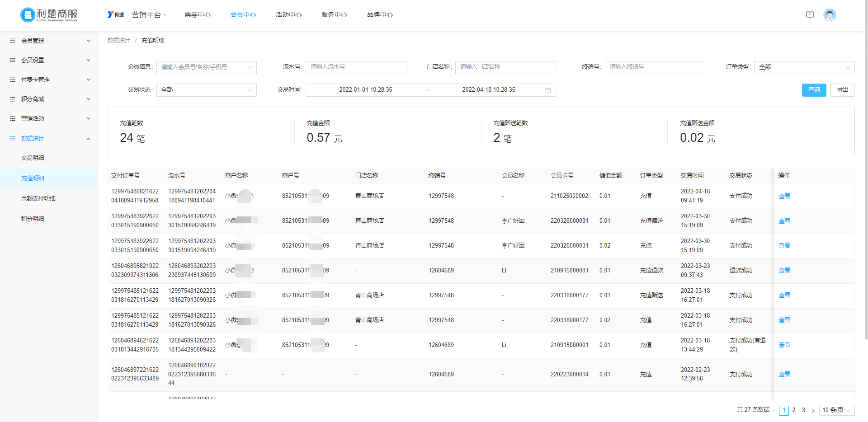Viewport: 868px width, 422px height.
Task: Go to the next page arrow
Action: tap(813, 410)
